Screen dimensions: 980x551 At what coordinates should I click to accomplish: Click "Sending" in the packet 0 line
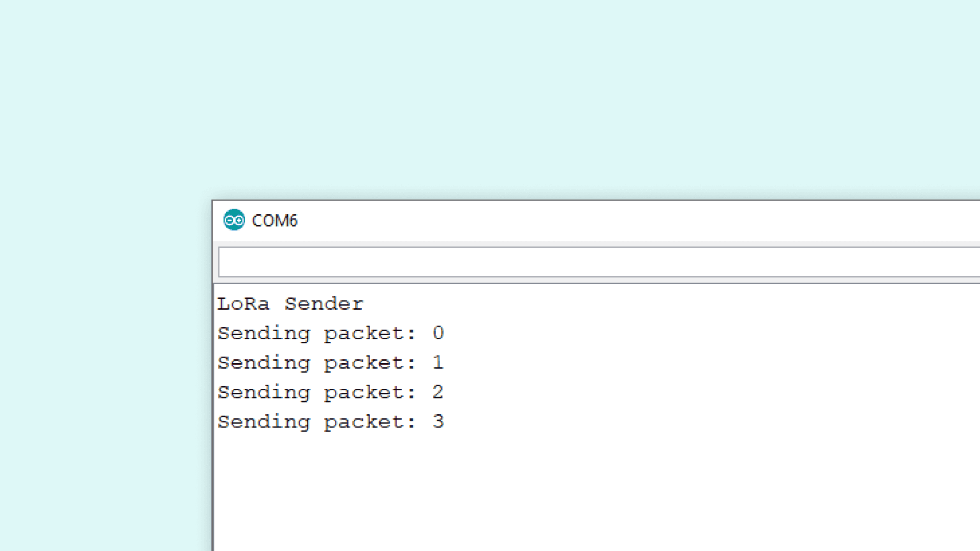point(264,334)
